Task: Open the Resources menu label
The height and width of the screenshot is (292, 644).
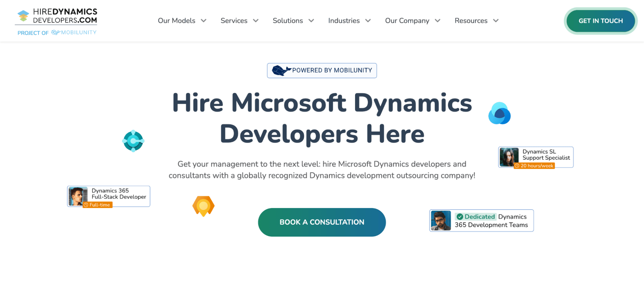Action: (x=471, y=21)
